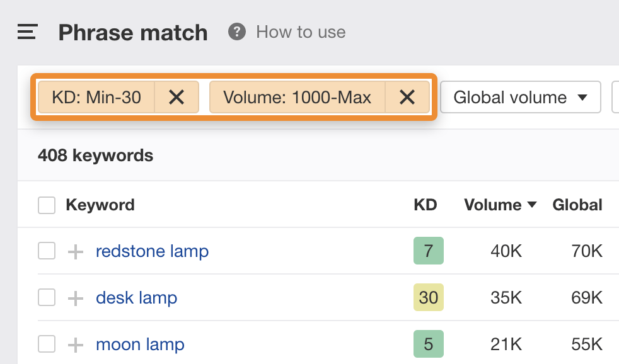Screen dimensions: 619x364
Task: Remove the 'Volume: 1000-Max' filter
Action: (407, 97)
